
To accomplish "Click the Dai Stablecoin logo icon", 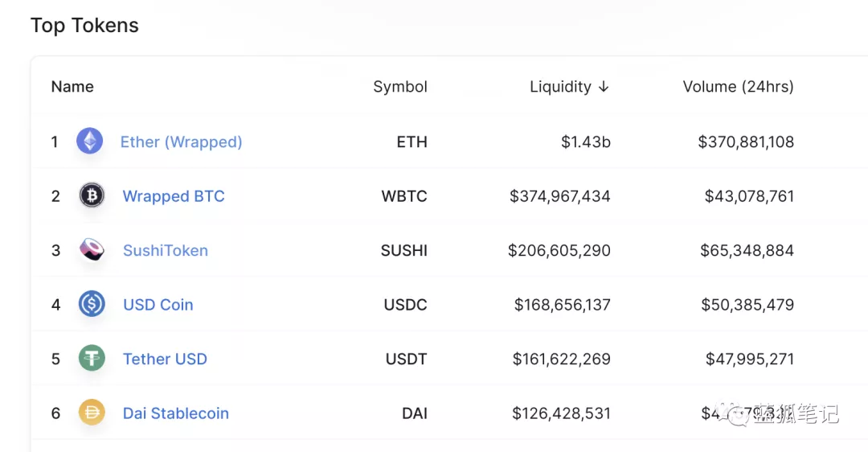I will pyautogui.click(x=92, y=413).
